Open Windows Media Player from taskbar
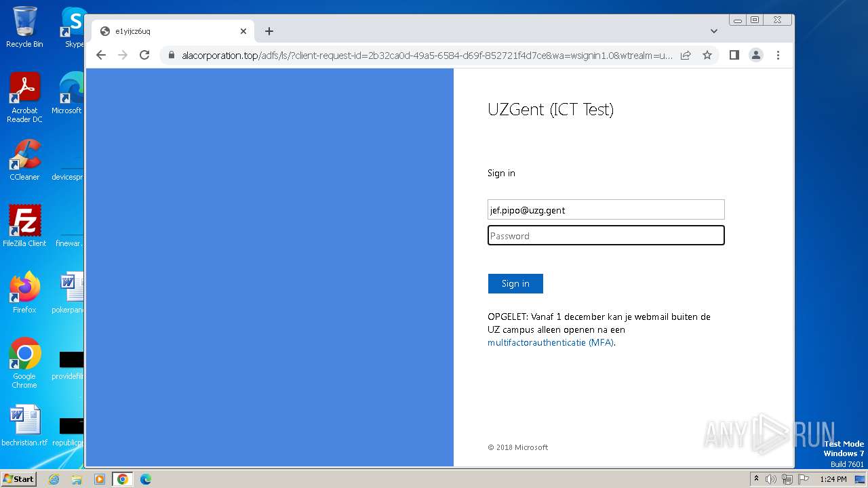The width and height of the screenshot is (868, 488). [100, 479]
